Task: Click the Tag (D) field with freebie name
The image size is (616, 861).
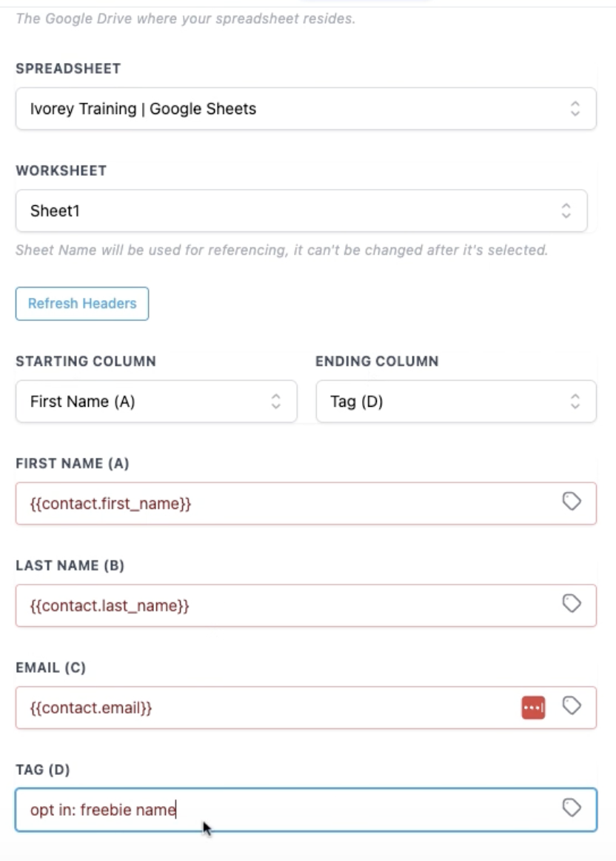Action: coord(281,809)
